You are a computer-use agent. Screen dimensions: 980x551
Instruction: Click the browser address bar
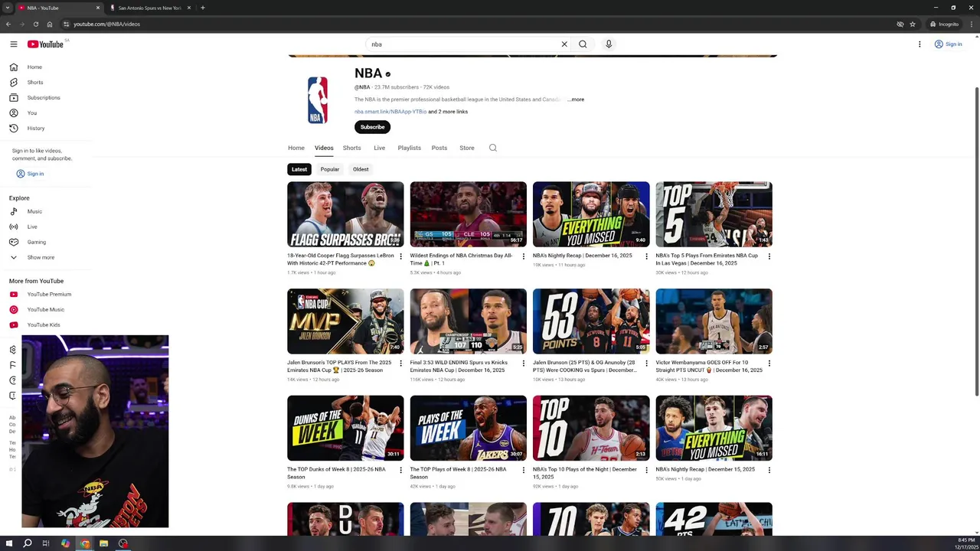click(475, 24)
